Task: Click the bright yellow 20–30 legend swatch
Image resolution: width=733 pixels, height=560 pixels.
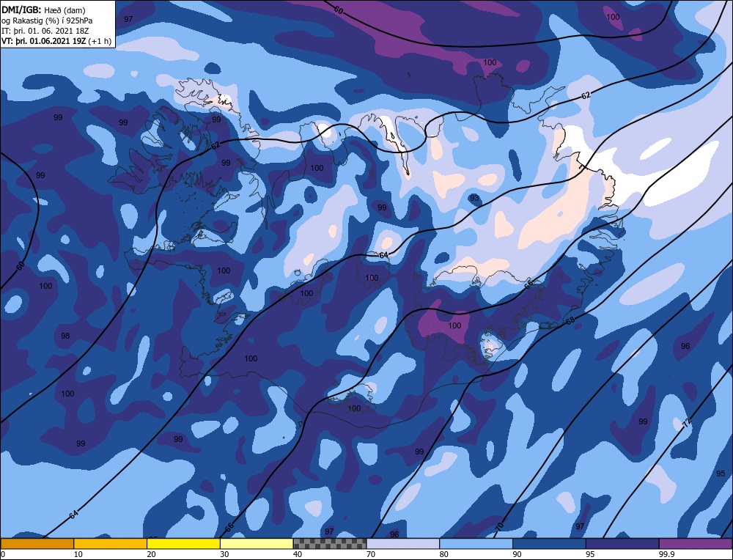Action: coord(183,543)
